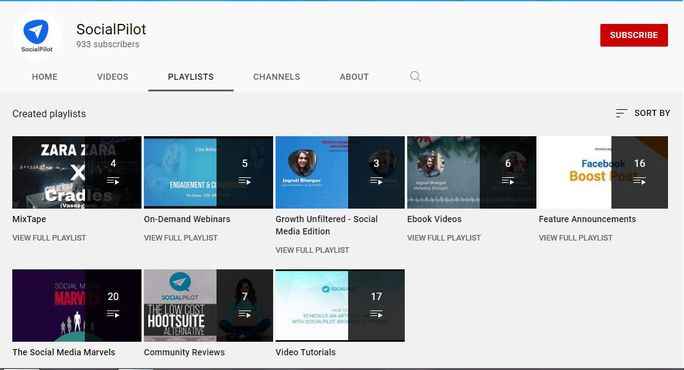
Task: Go to the About tab
Action: click(354, 77)
